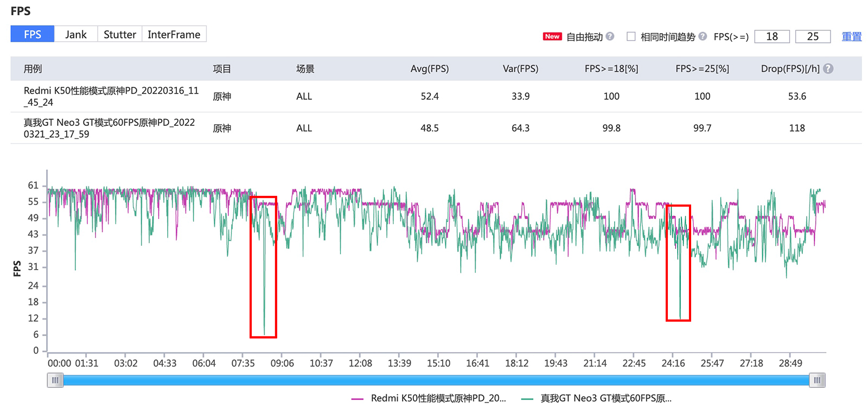Screen dimensions: 868x409
Task: Click the FPS threshold field showing 18
Action: [x=771, y=36]
